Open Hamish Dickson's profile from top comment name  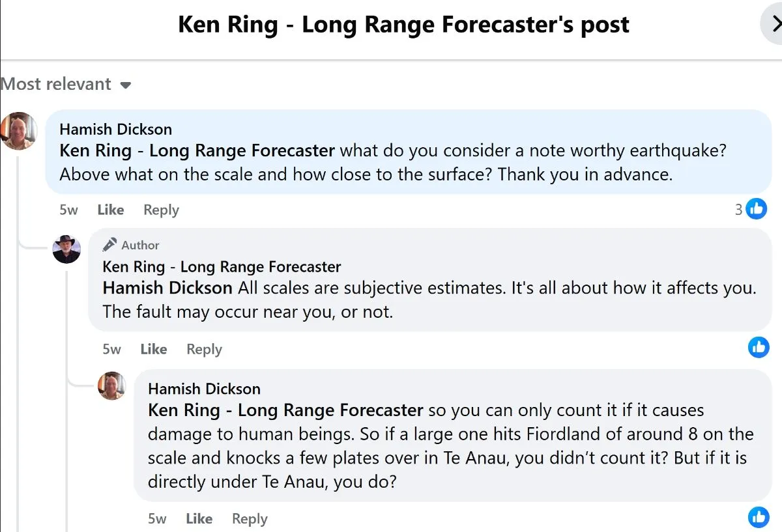pos(115,129)
